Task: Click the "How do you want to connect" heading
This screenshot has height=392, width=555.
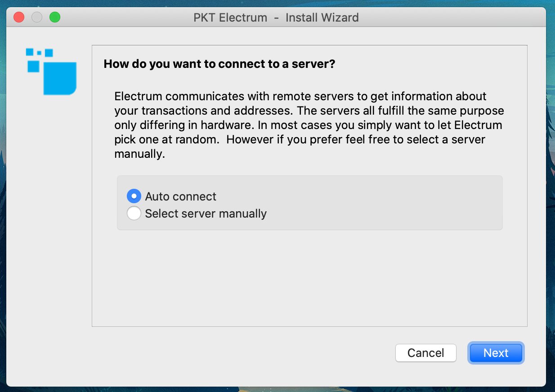Action: coord(219,64)
